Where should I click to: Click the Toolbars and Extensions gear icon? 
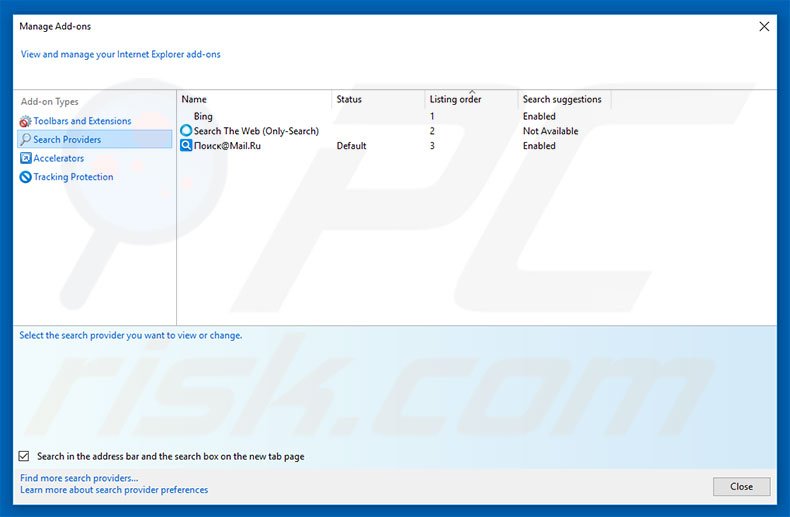point(25,121)
